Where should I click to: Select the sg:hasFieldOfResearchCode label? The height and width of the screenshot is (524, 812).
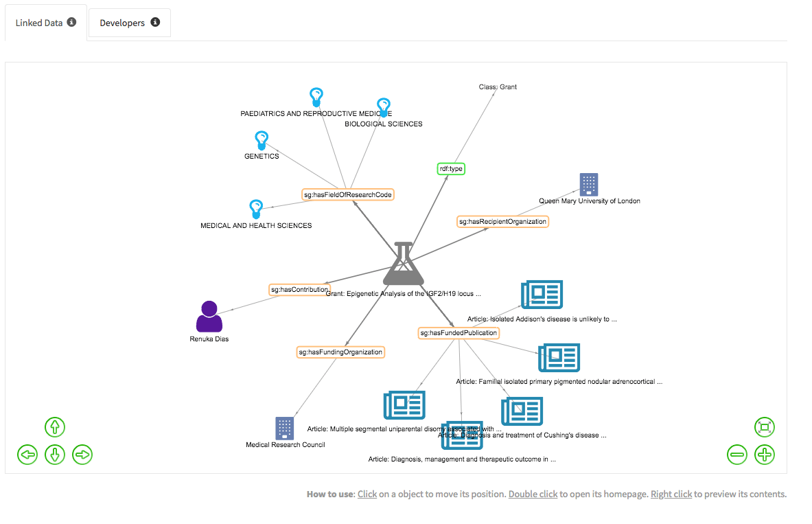click(x=348, y=195)
